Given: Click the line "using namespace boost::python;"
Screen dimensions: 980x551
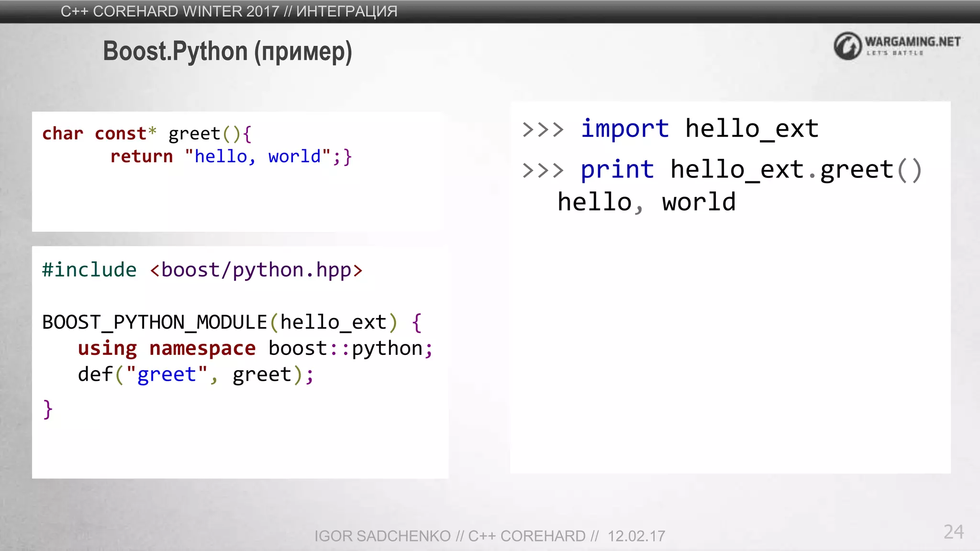Looking at the screenshot, I should tap(256, 349).
